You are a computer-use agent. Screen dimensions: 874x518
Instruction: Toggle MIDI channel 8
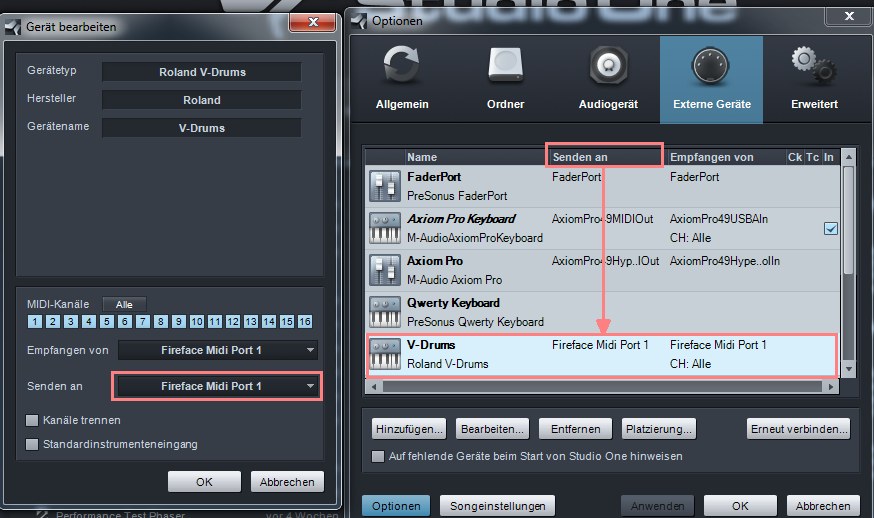[x=161, y=322]
